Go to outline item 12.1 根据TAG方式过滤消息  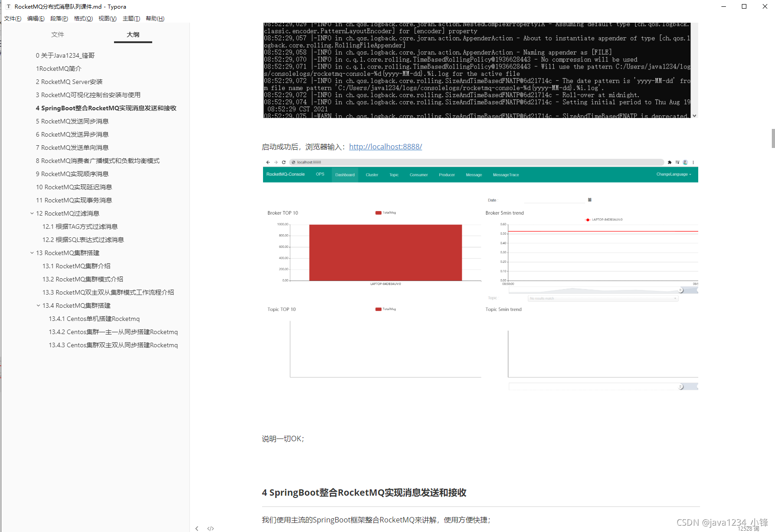click(x=80, y=227)
